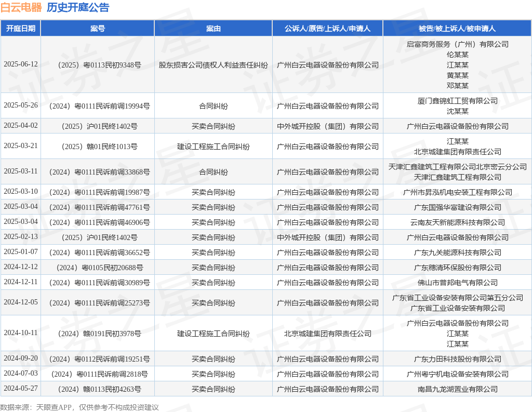The width and height of the screenshot is (532, 412).
Task: Click the 案由 column header
Action: click(214, 29)
